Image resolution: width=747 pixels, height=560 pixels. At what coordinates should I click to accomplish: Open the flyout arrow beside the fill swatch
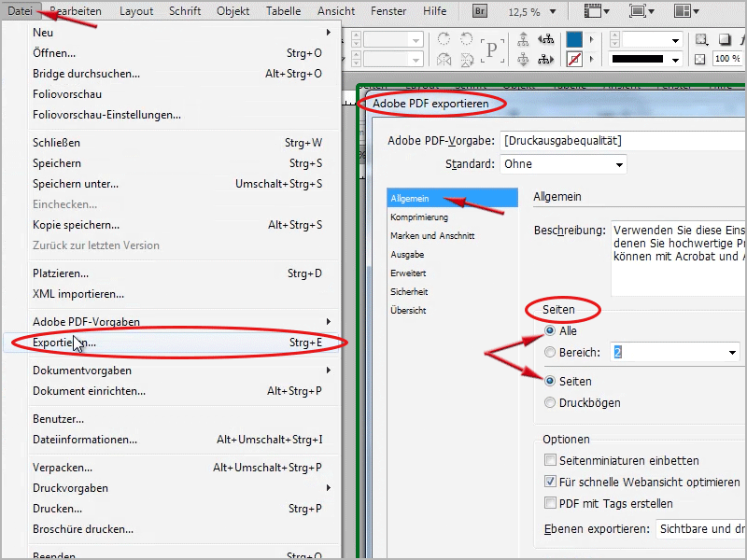pos(592,39)
